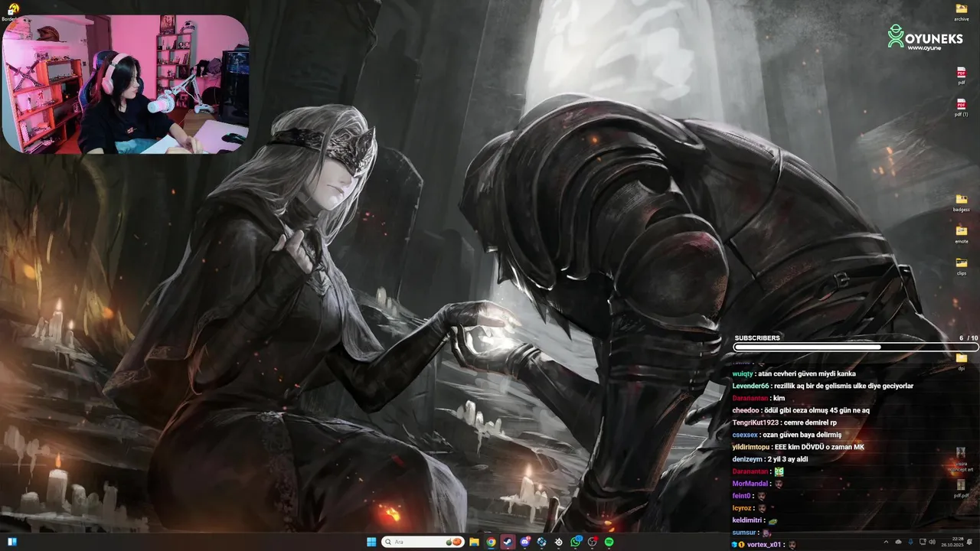
Task: Open Google Chrome from the taskbar
Action: click(491, 542)
